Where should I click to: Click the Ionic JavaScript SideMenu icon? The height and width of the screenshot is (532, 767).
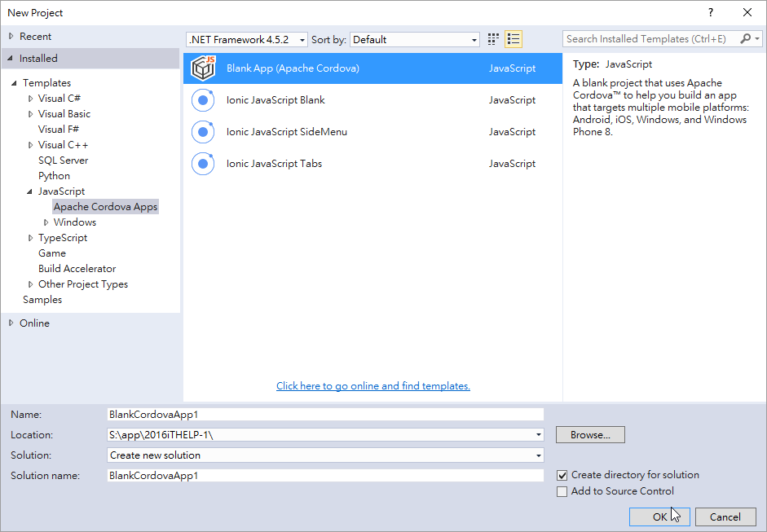pyautogui.click(x=203, y=132)
